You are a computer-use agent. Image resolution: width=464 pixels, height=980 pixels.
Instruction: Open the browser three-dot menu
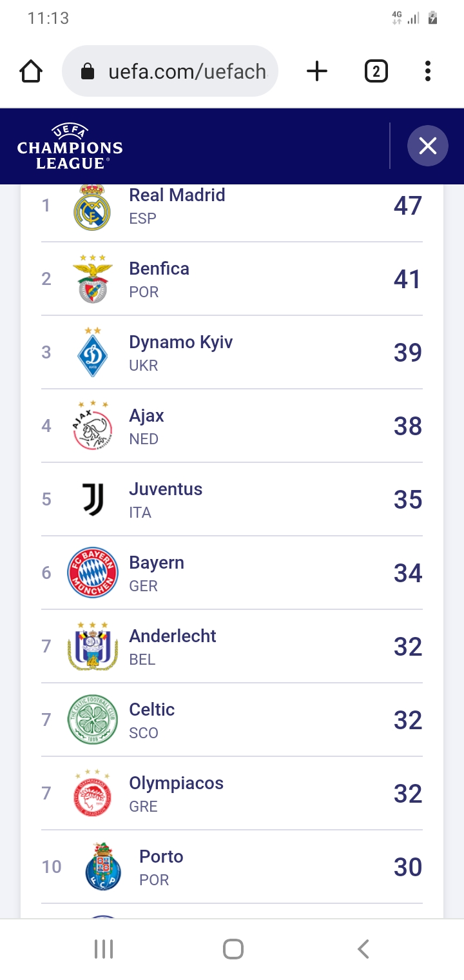tap(427, 71)
